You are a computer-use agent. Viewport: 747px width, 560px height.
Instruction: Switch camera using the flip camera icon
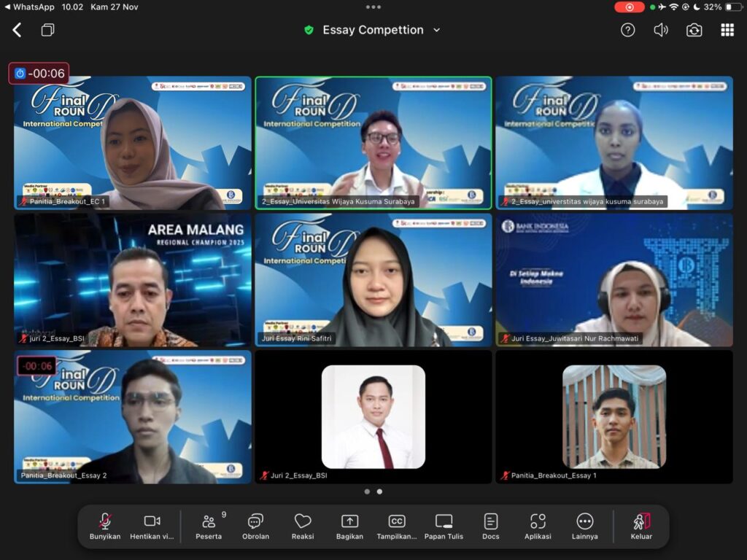[x=694, y=30]
